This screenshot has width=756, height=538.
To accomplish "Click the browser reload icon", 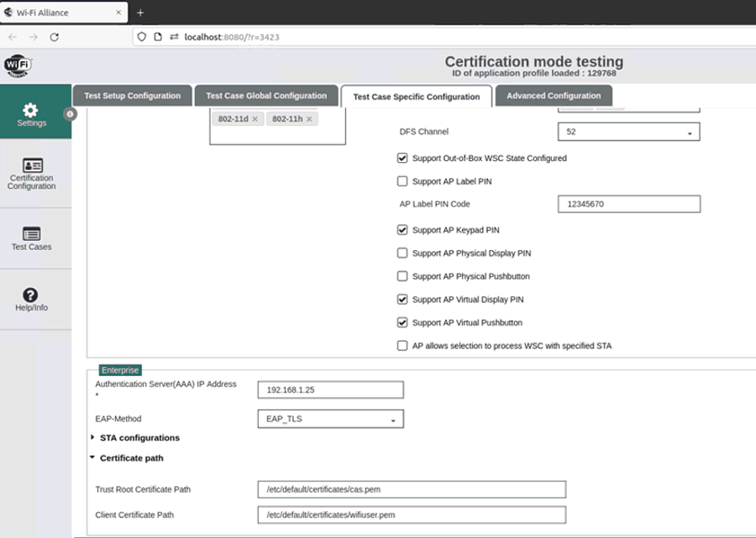I will (55, 37).
